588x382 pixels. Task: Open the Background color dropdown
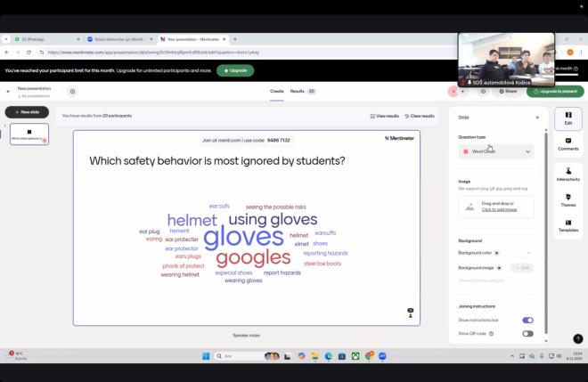point(528,253)
